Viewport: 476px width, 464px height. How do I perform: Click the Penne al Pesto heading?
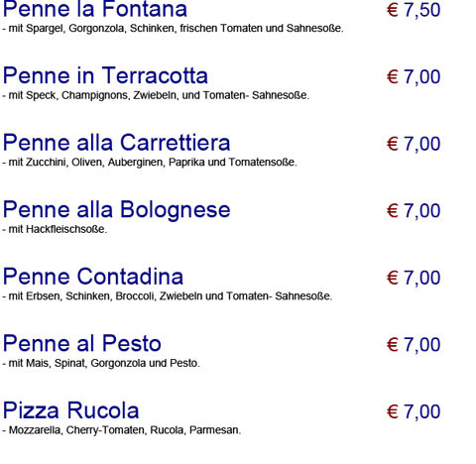click(82, 344)
